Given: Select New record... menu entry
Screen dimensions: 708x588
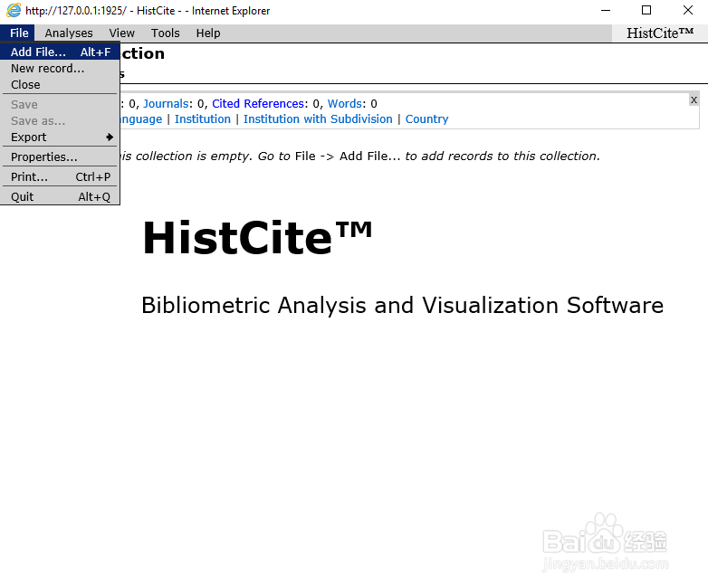Looking at the screenshot, I should pyautogui.click(x=60, y=68).
